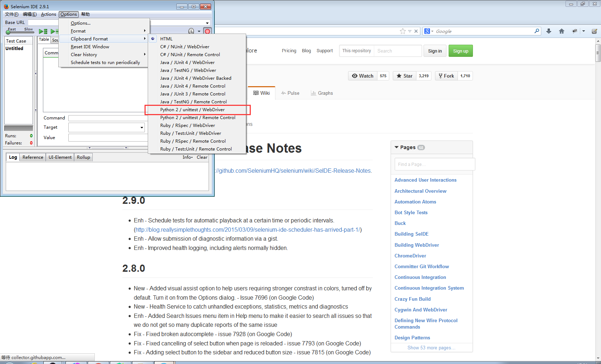Open the Target field dropdown arrow

tap(142, 127)
